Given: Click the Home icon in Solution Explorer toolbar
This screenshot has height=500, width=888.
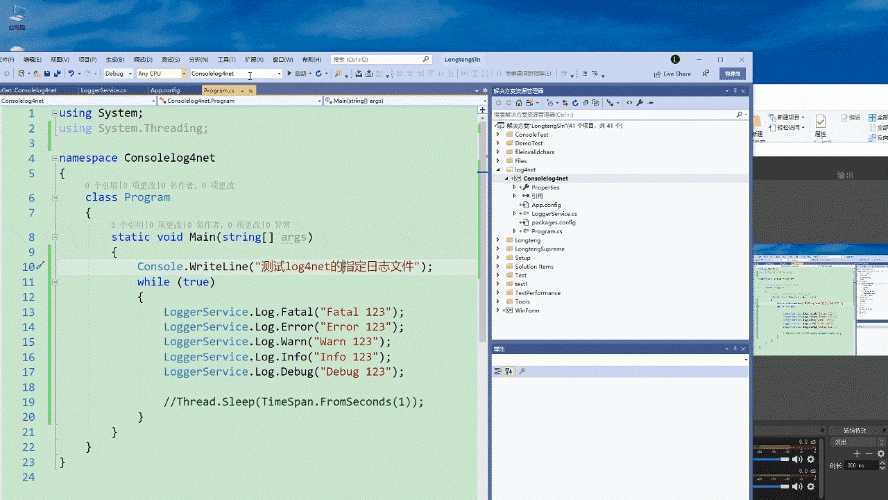Looking at the screenshot, I should click(518, 103).
